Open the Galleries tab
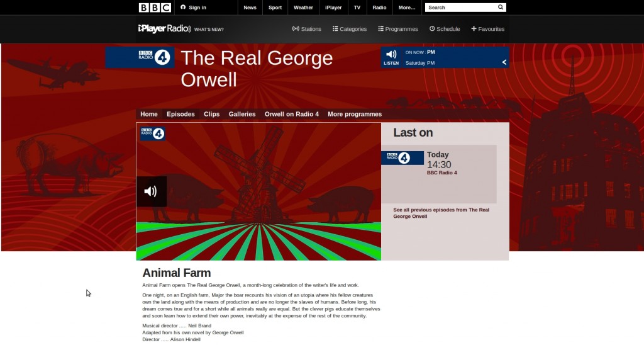Viewport: 644px width, 345px height. (x=242, y=115)
